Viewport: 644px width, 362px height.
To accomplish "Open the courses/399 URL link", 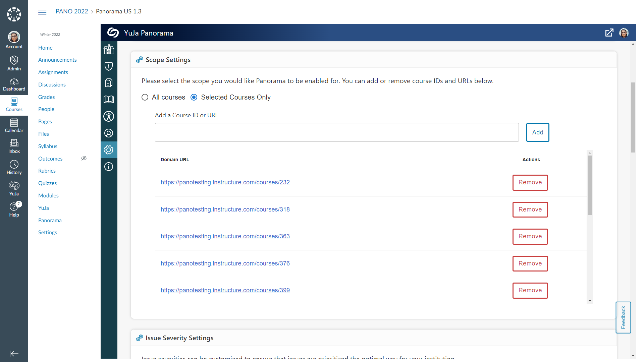I will (x=225, y=290).
